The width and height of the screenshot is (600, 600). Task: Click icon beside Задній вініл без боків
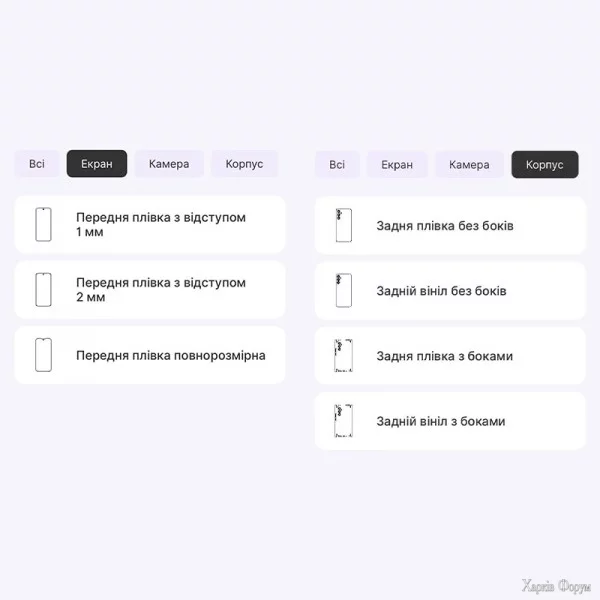pyautogui.click(x=343, y=291)
